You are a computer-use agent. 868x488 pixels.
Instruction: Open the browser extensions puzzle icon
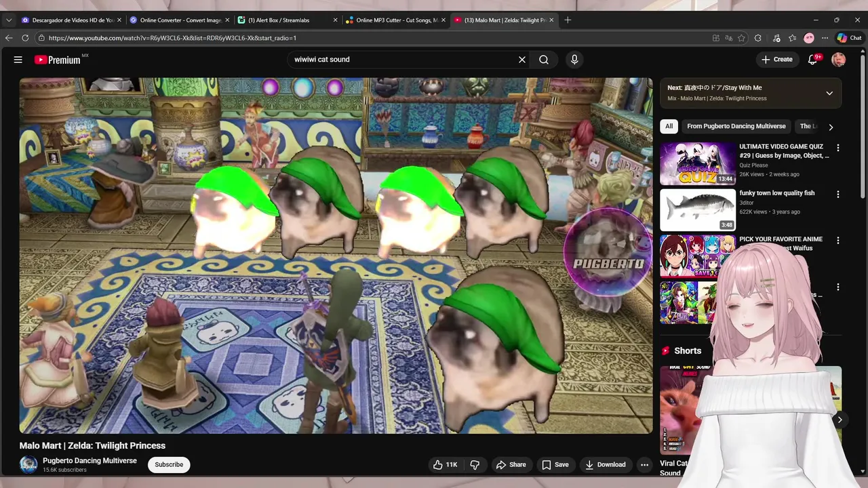(x=758, y=38)
